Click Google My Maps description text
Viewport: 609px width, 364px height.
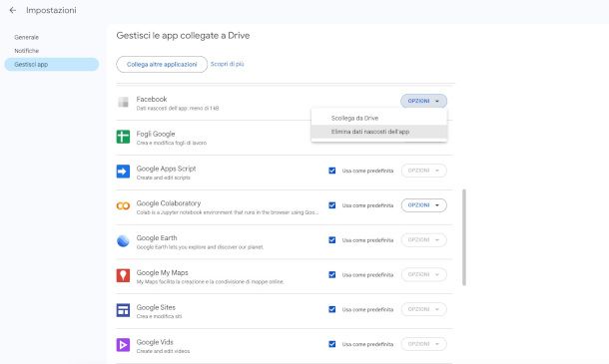coord(210,282)
